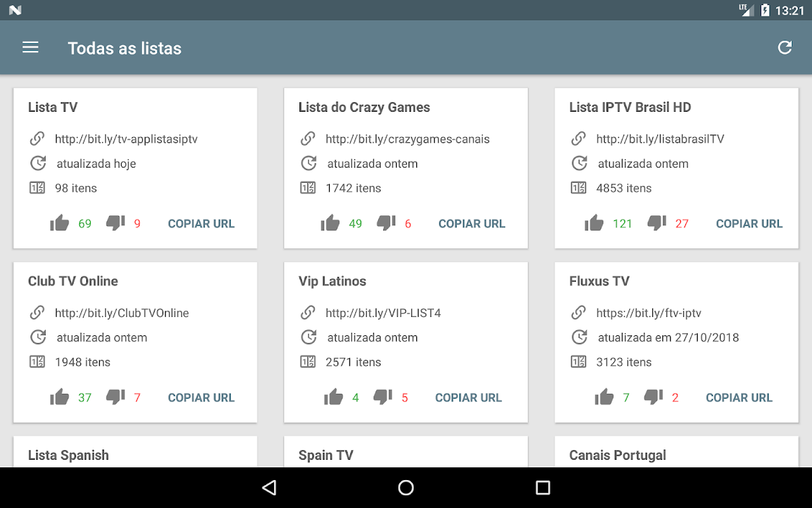The image size is (812, 508).
Task: Thumbs down the Lista TV card
Action: click(x=115, y=223)
